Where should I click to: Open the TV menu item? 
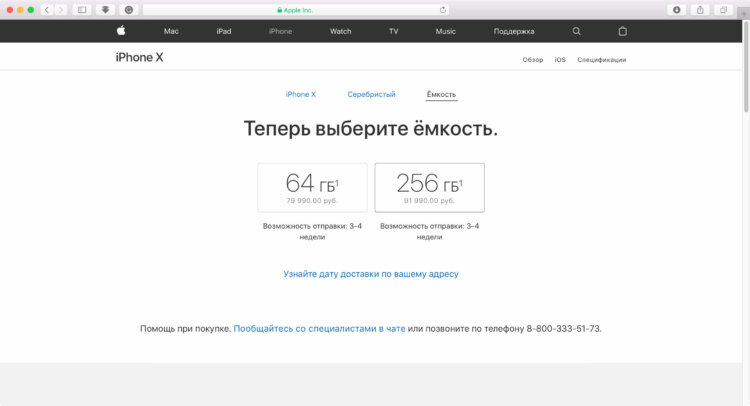(x=393, y=31)
